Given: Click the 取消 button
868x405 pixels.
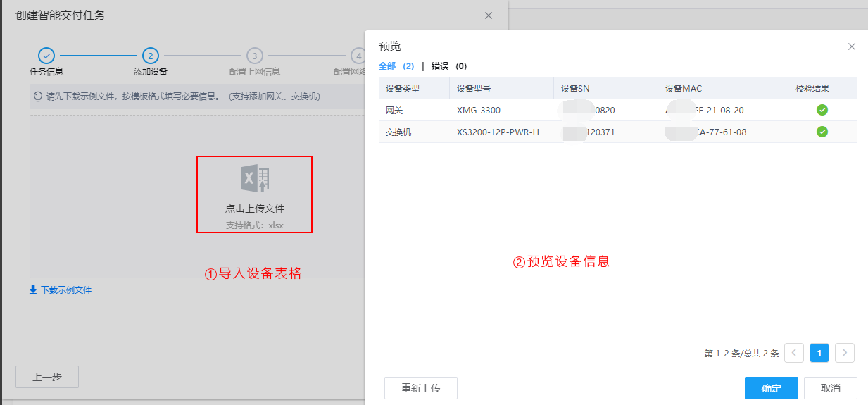Looking at the screenshot, I should pyautogui.click(x=831, y=388).
